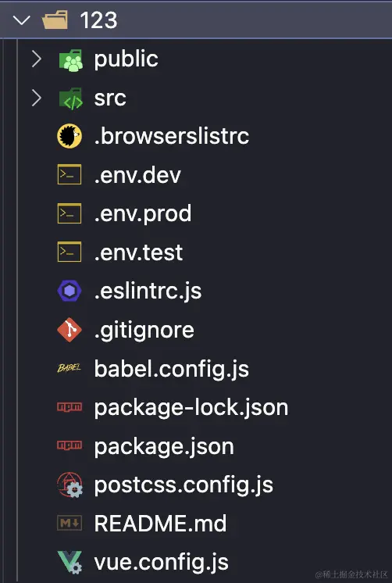The image size is (392, 583).
Task: Click the Vue logo file icon
Action: tap(69, 562)
